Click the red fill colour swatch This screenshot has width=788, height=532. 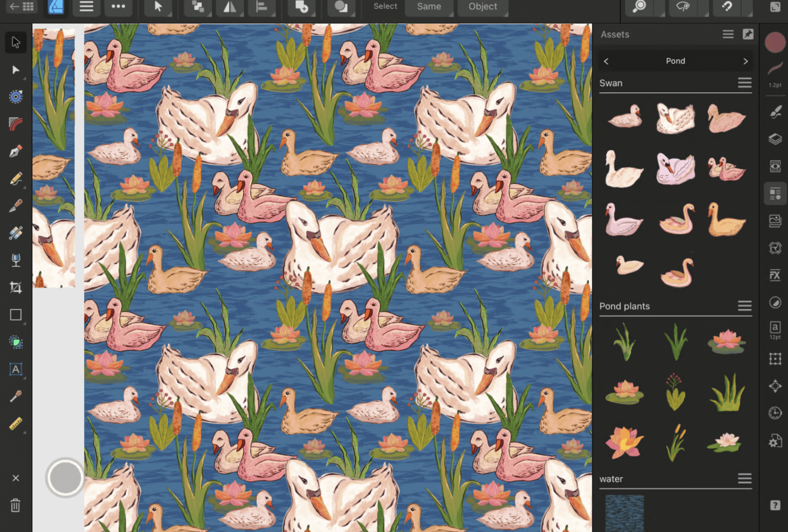(775, 42)
